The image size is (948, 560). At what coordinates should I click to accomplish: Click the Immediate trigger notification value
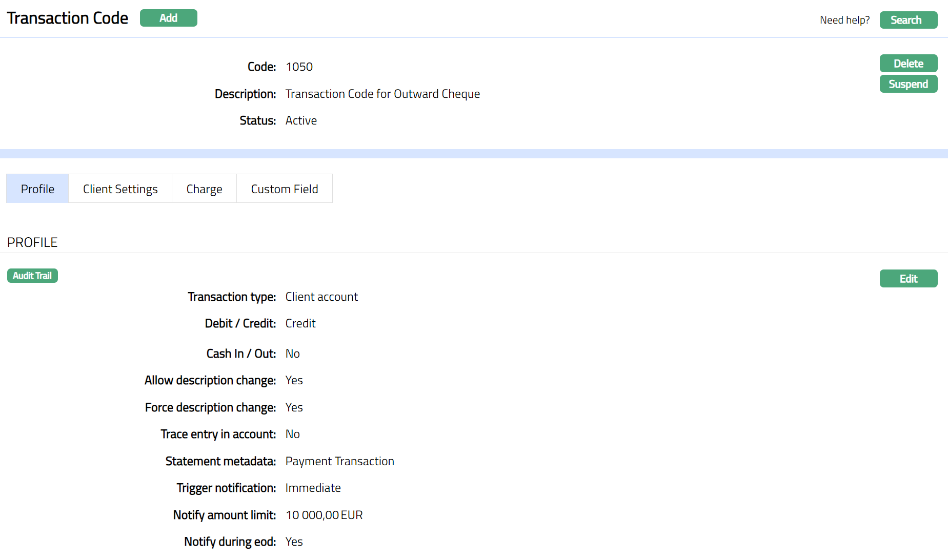coord(313,488)
